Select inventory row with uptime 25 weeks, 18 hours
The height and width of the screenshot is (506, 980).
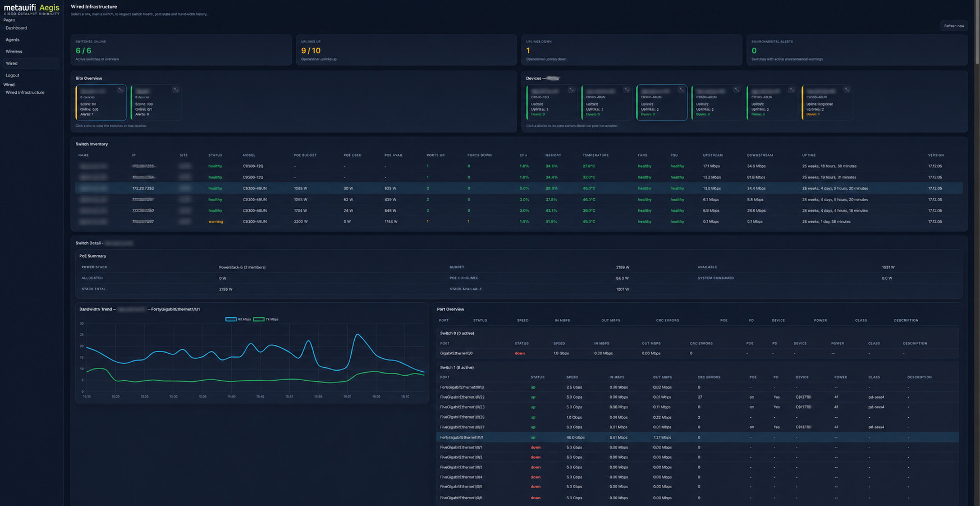pyautogui.click(x=519, y=166)
